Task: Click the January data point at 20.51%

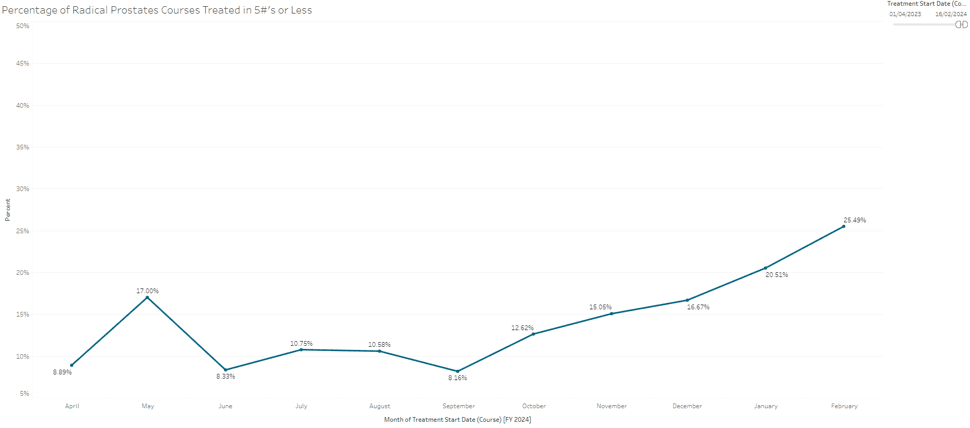Action: [x=766, y=268]
